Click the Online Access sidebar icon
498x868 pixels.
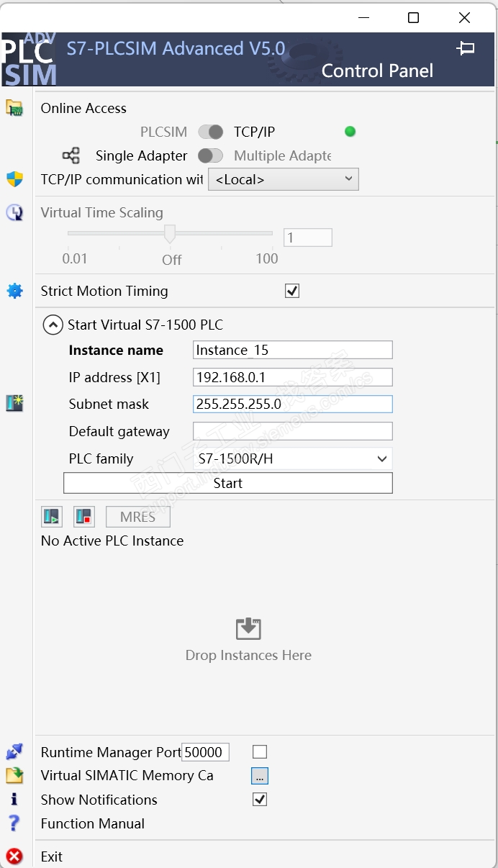[14, 108]
